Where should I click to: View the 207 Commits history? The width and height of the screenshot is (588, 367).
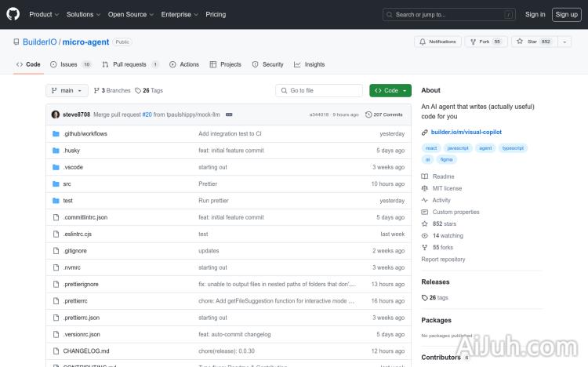coord(384,114)
